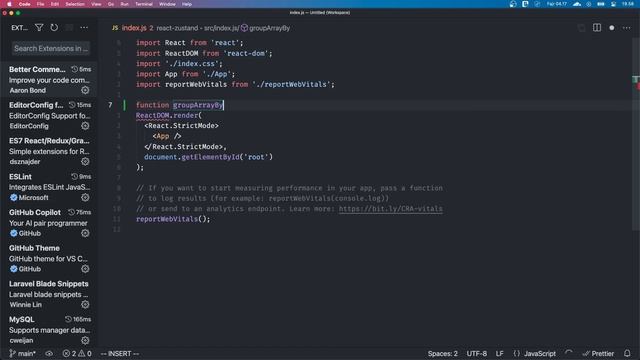Image resolution: width=640 pixels, height=360 pixels.
Task: Open battery status in macOS menu bar
Action: pyautogui.click(x=601, y=4)
